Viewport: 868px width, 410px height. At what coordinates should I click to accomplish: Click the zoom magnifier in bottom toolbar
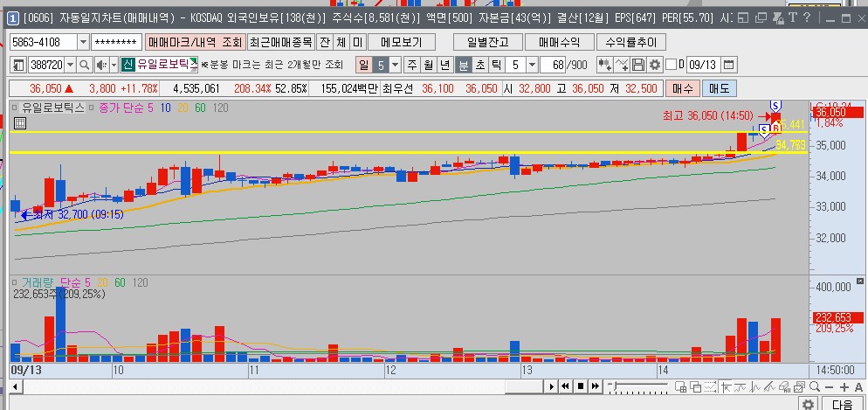pyautogui.click(x=815, y=386)
